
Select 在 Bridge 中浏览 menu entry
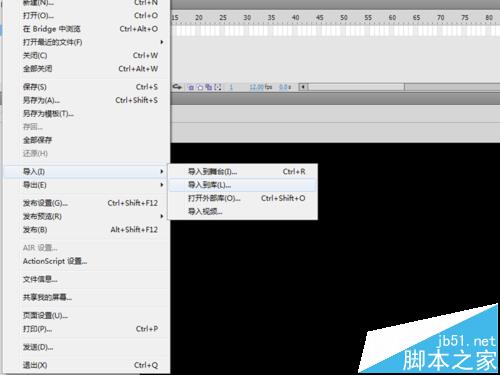[87, 29]
